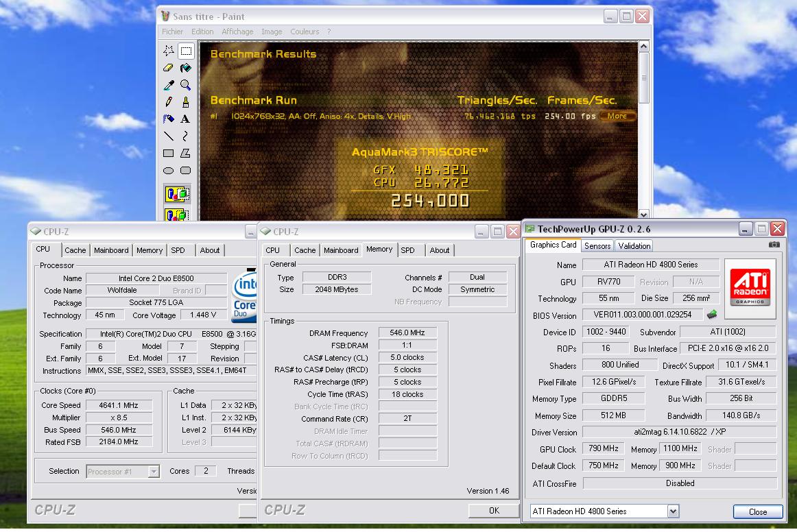Select the Polygon shape tool

186,153
